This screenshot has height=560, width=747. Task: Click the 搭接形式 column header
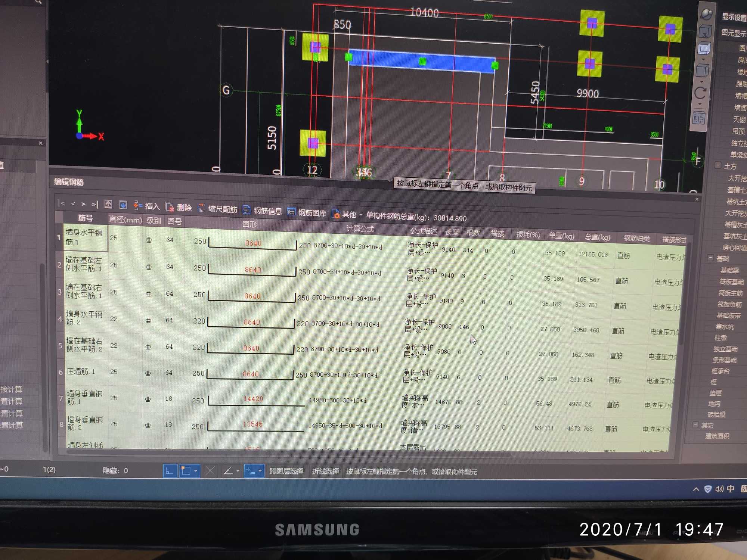pos(673,240)
